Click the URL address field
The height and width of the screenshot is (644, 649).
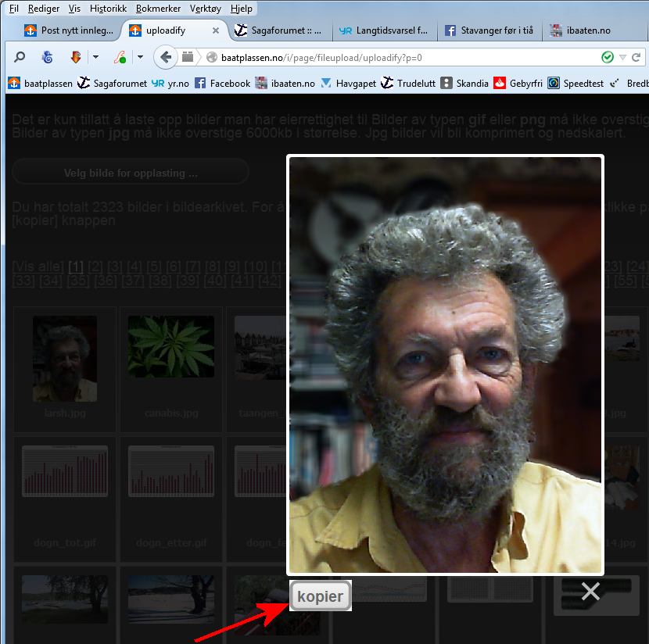[x=406, y=58]
